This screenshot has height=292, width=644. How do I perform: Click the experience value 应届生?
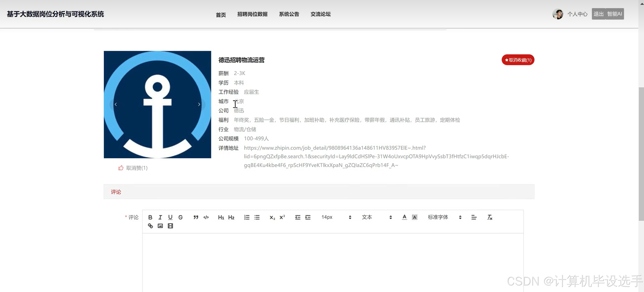tap(251, 92)
